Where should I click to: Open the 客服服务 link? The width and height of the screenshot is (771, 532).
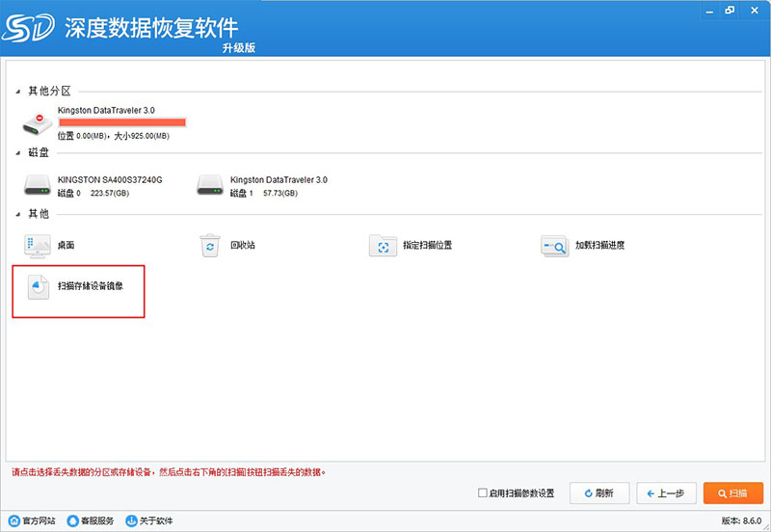point(97,520)
